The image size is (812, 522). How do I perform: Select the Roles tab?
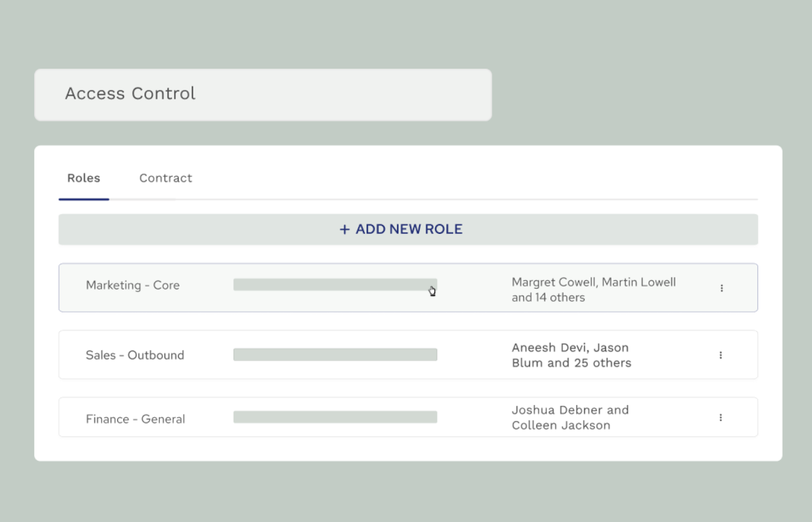[84, 178]
